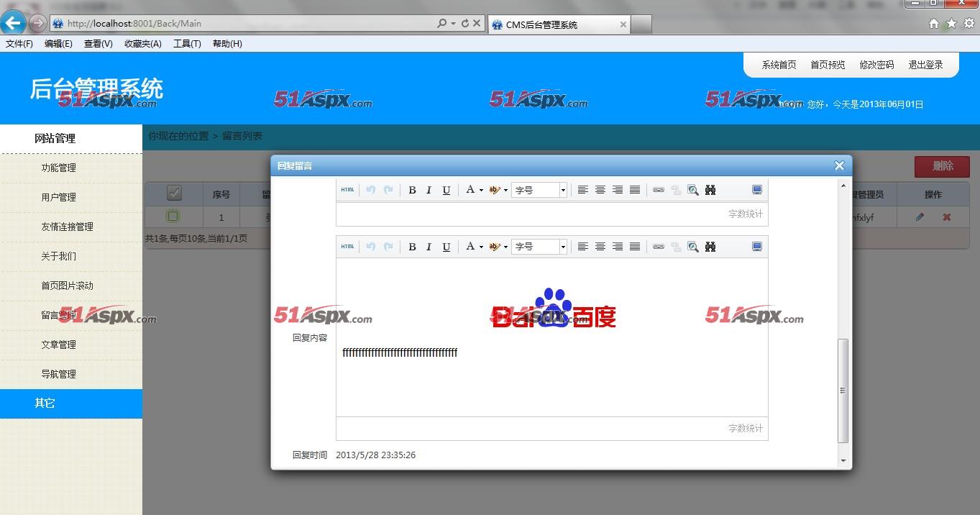Viewport: 980px width, 515px height.
Task: Pick highlight color in reply content editor
Action: [495, 247]
